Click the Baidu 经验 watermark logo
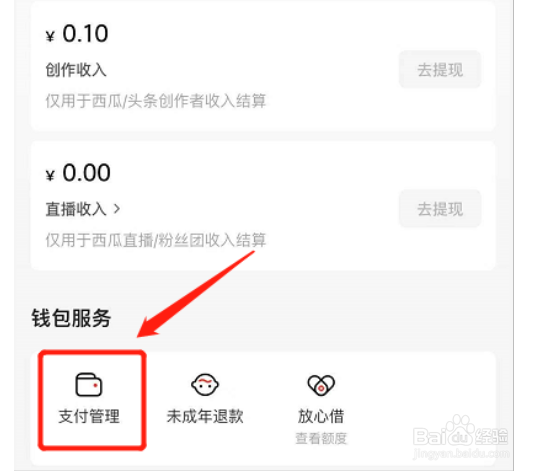Image resolution: width=539 pixels, height=472 pixels. pyautogui.click(x=461, y=433)
